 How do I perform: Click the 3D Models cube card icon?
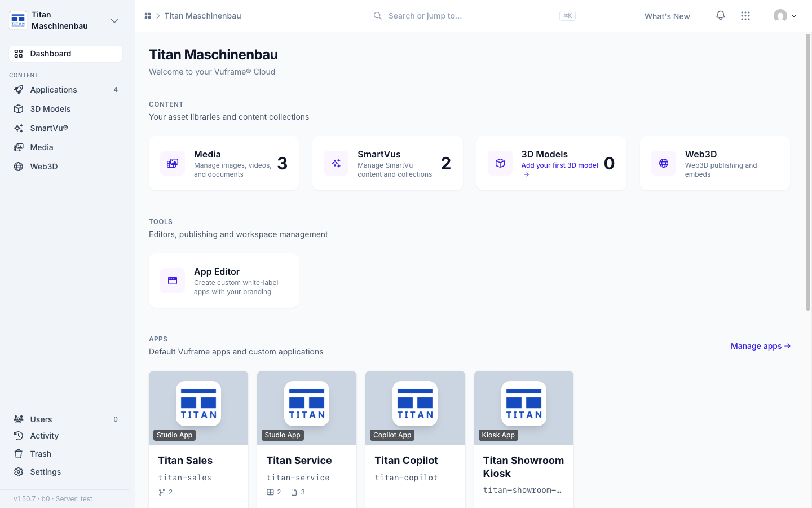coord(500,163)
